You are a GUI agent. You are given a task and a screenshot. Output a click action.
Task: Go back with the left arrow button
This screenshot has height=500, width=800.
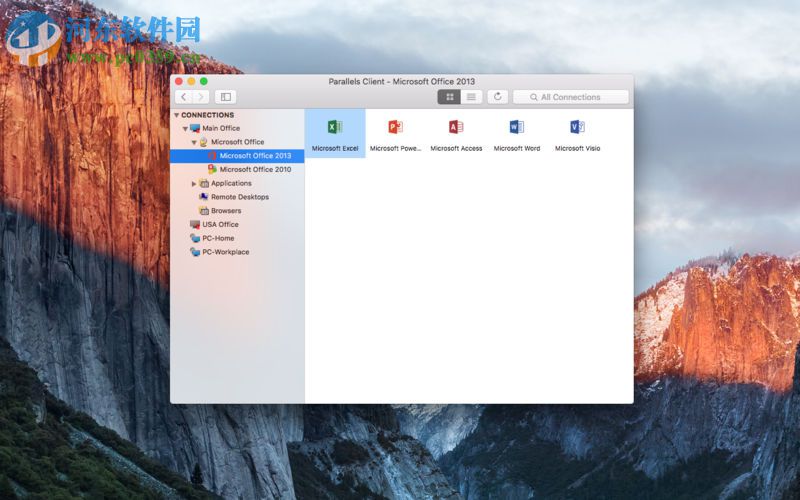click(184, 96)
